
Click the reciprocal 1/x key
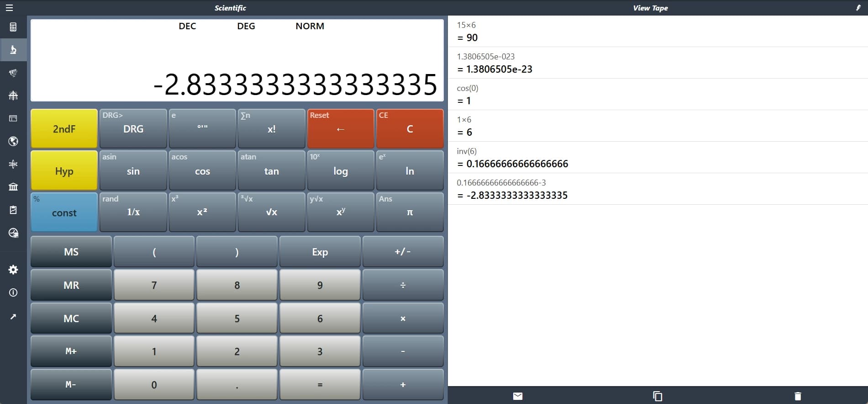point(133,212)
